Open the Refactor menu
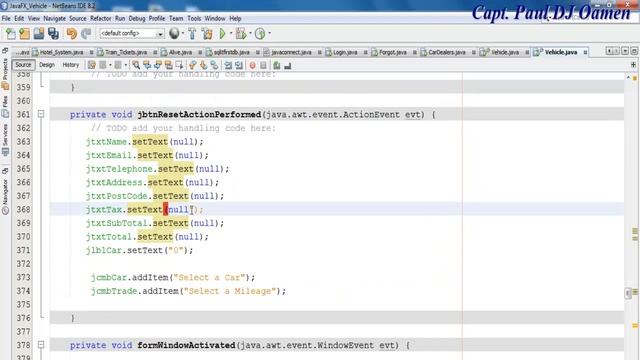Screen dimensions: 640x360 click(x=100, y=18)
